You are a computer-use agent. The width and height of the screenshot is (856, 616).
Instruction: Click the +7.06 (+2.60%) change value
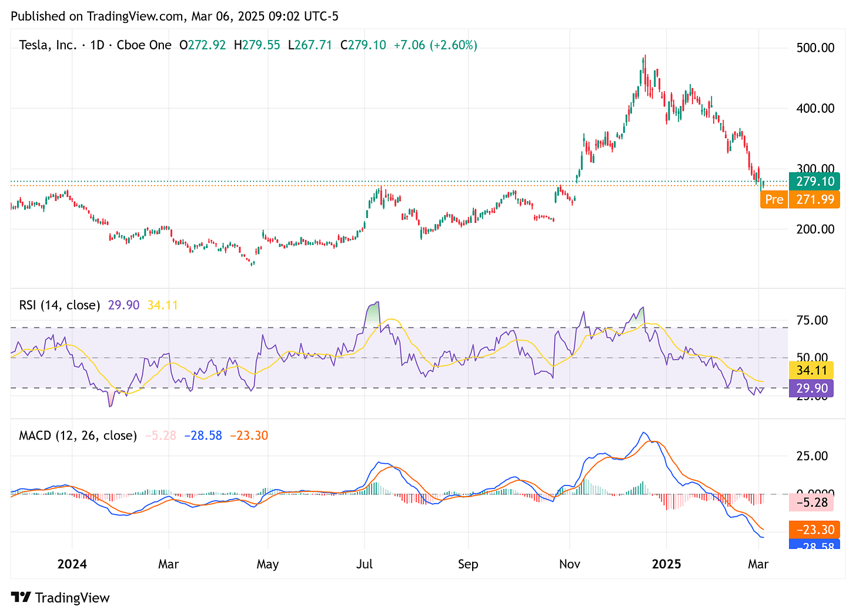click(x=436, y=45)
